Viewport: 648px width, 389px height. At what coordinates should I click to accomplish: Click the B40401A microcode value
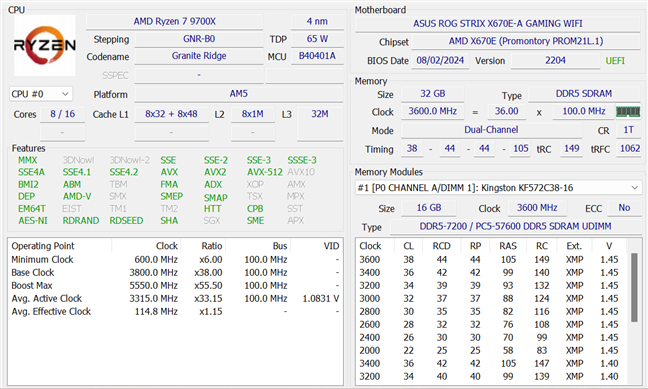pos(317,56)
